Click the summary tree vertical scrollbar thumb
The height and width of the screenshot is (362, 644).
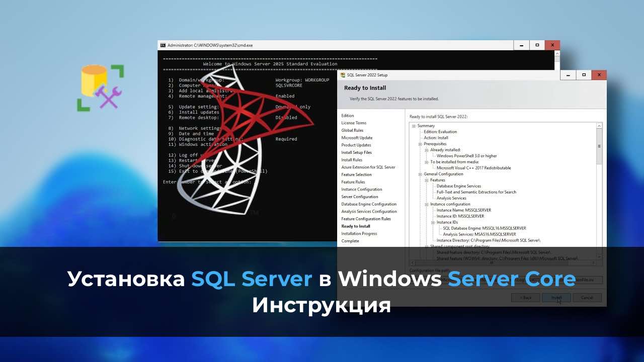click(x=599, y=146)
